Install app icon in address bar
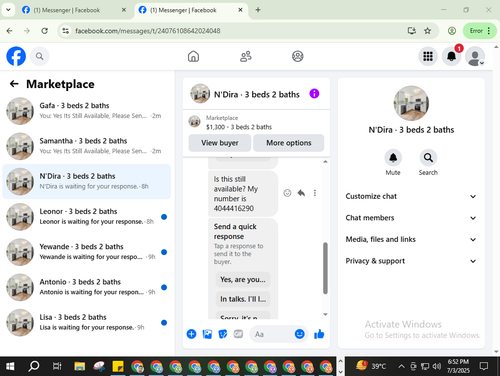 coord(412,31)
